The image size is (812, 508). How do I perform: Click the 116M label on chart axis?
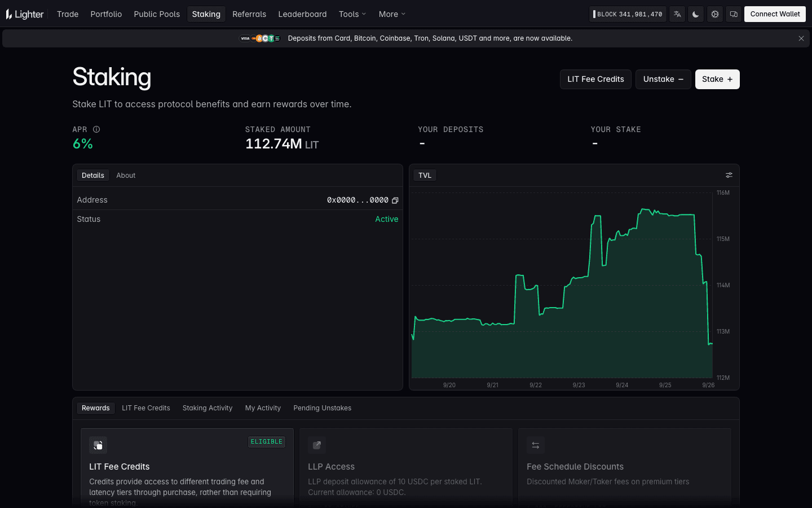[x=723, y=193]
